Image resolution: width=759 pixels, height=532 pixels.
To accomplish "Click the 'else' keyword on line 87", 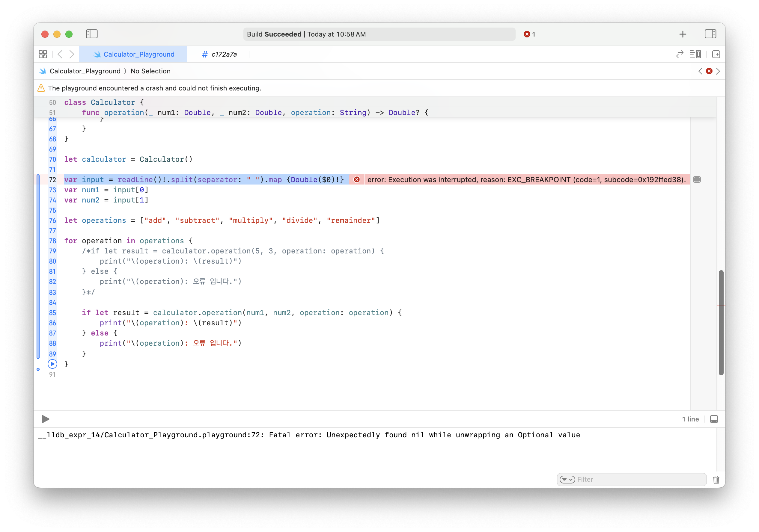I will click(100, 333).
